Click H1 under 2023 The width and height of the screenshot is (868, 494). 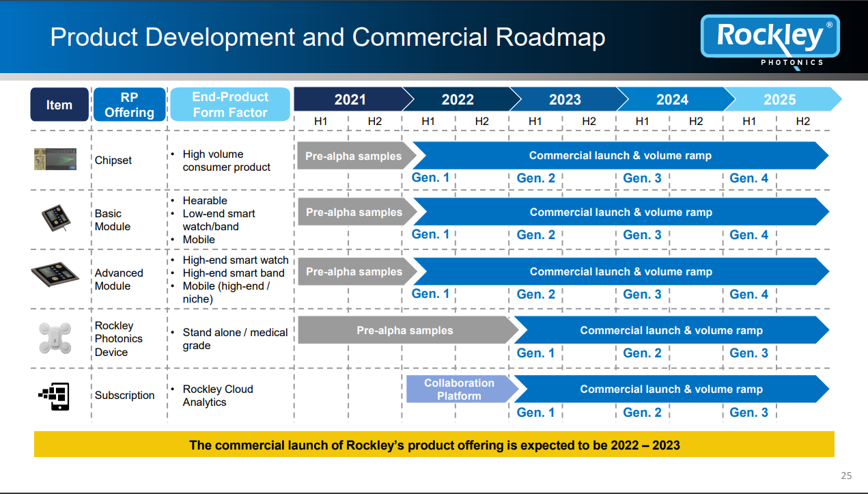(x=535, y=122)
